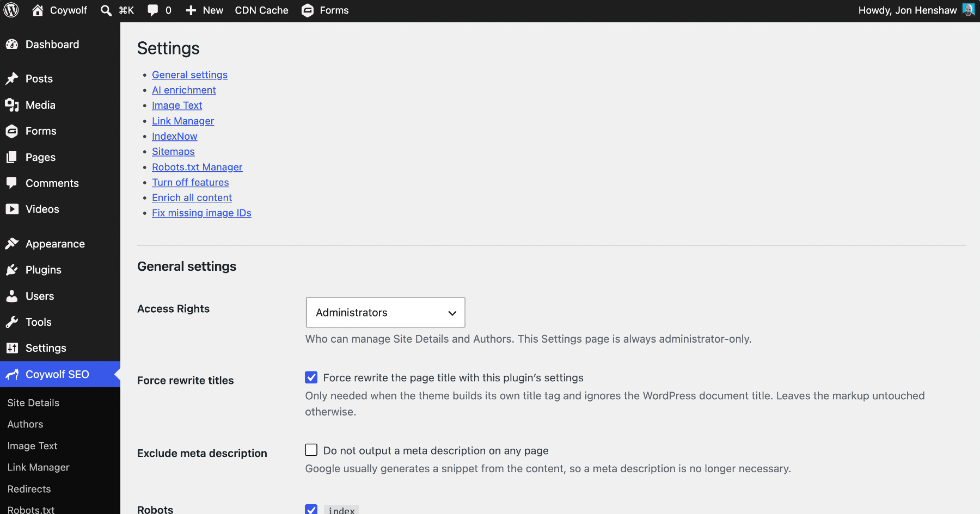Go to Media library menu
The width and height of the screenshot is (980, 514).
point(60,105)
